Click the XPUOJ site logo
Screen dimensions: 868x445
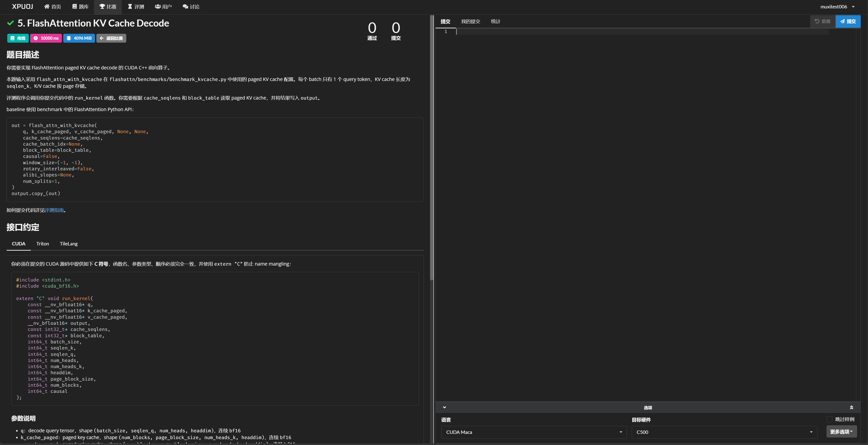23,7
